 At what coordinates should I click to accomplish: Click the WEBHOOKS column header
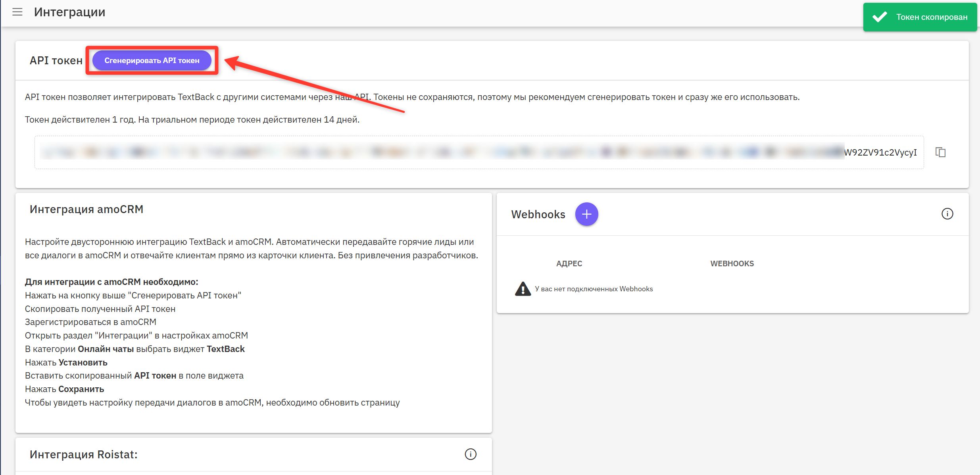click(x=732, y=263)
